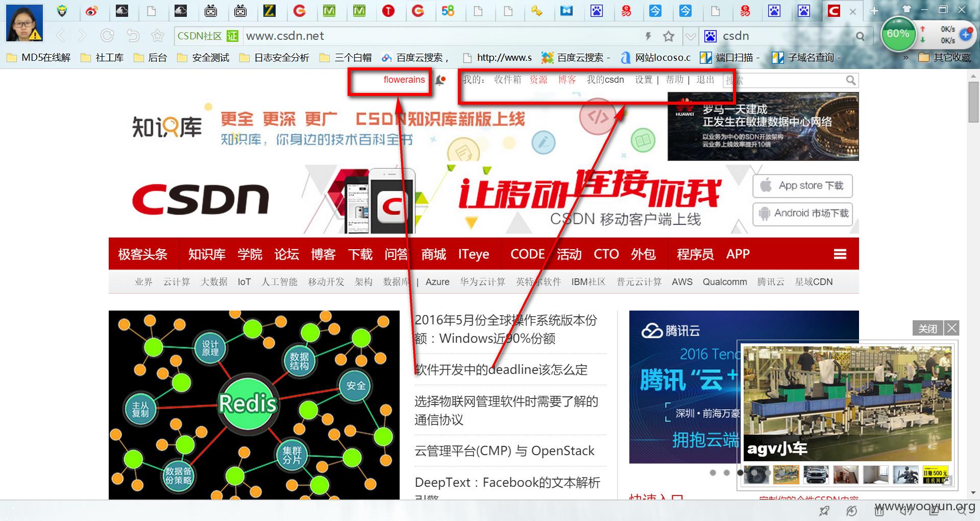Close the popup ad with the X icon
Viewport: 980px width, 521px height.
952,328
